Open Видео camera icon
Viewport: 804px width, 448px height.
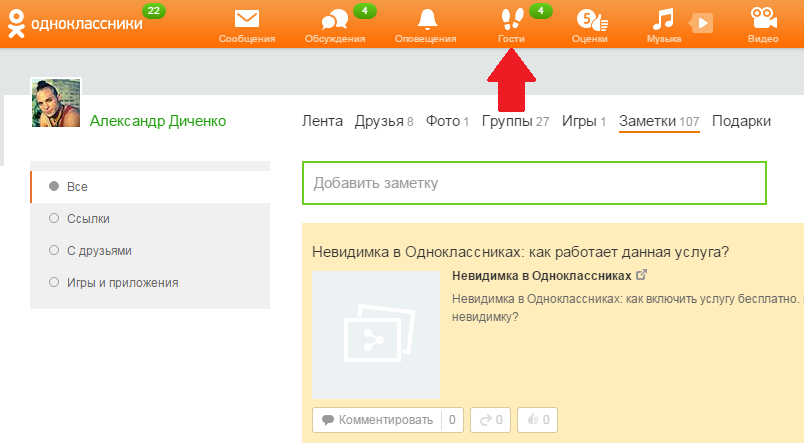[x=763, y=19]
